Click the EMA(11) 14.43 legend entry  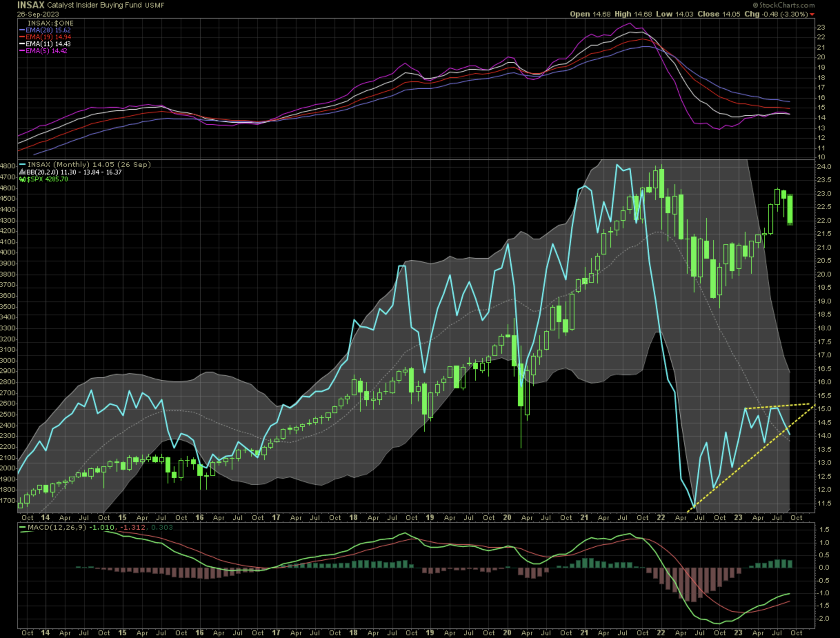tap(48, 44)
